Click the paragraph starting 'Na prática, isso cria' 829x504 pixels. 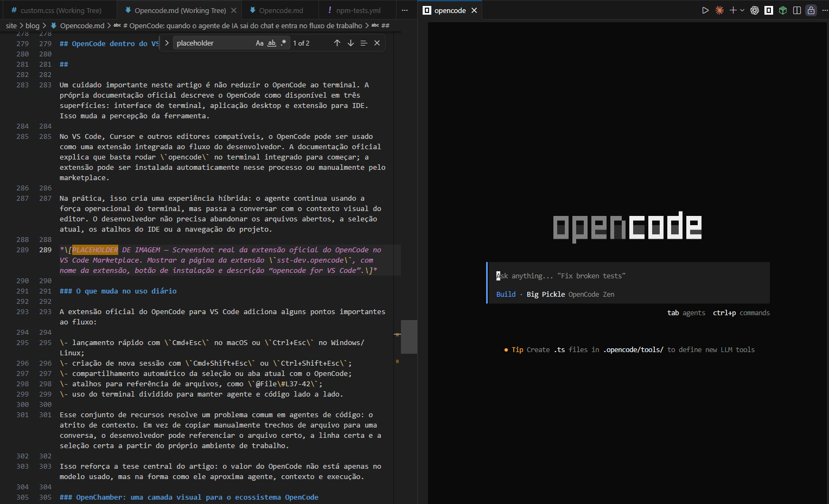tap(220, 214)
